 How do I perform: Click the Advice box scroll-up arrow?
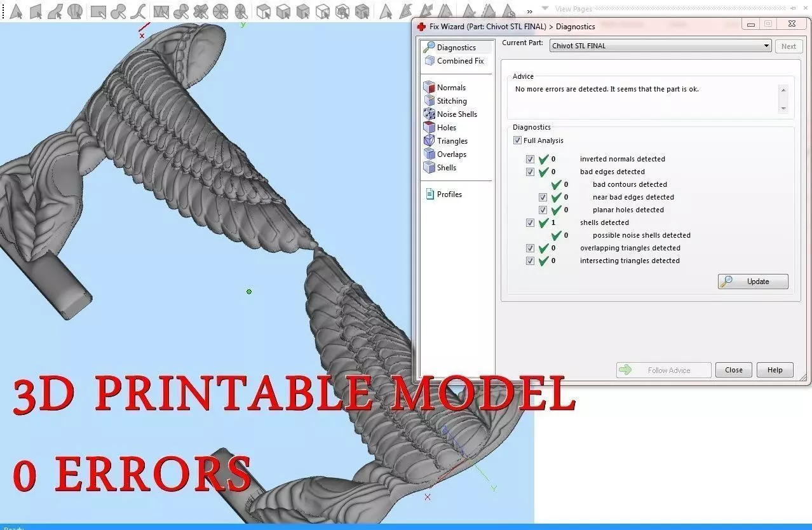tap(783, 90)
